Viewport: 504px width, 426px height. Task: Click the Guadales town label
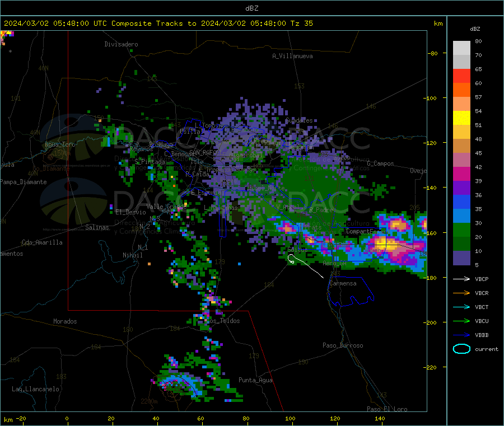pos(299,120)
